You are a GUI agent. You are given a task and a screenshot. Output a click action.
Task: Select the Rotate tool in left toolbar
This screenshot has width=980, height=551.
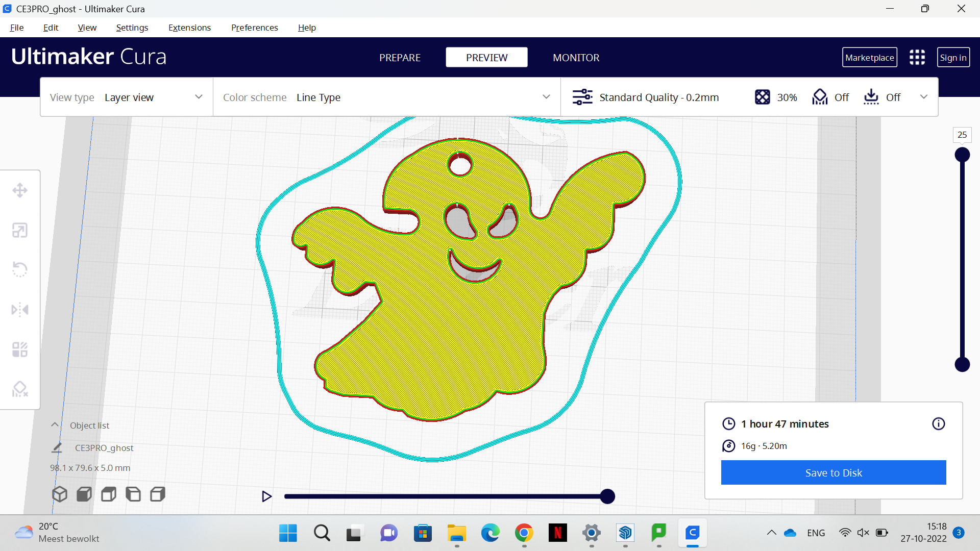point(20,269)
